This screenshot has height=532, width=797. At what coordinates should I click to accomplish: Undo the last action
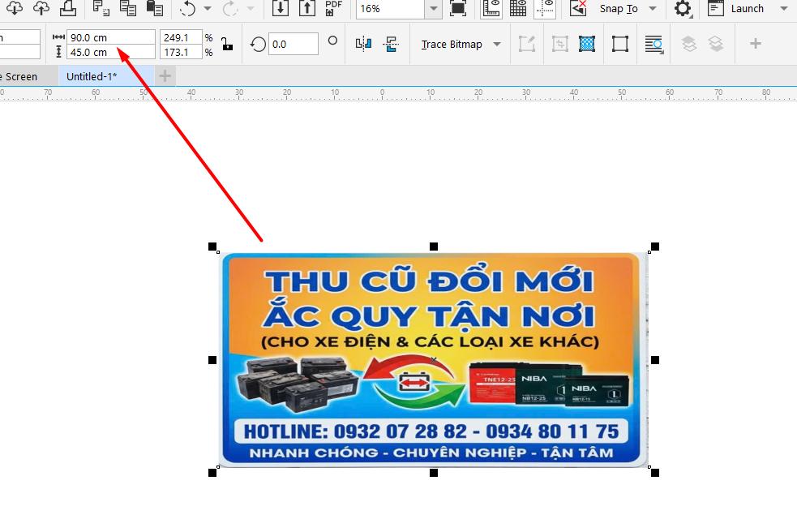point(188,9)
